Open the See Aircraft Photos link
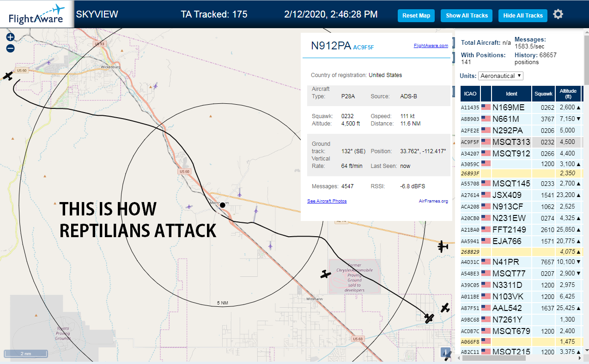Viewport: 589px width, 364px height. pos(327,201)
